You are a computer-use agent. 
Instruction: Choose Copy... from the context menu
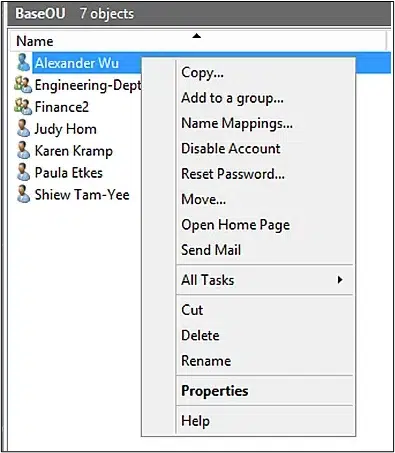tap(265, 73)
